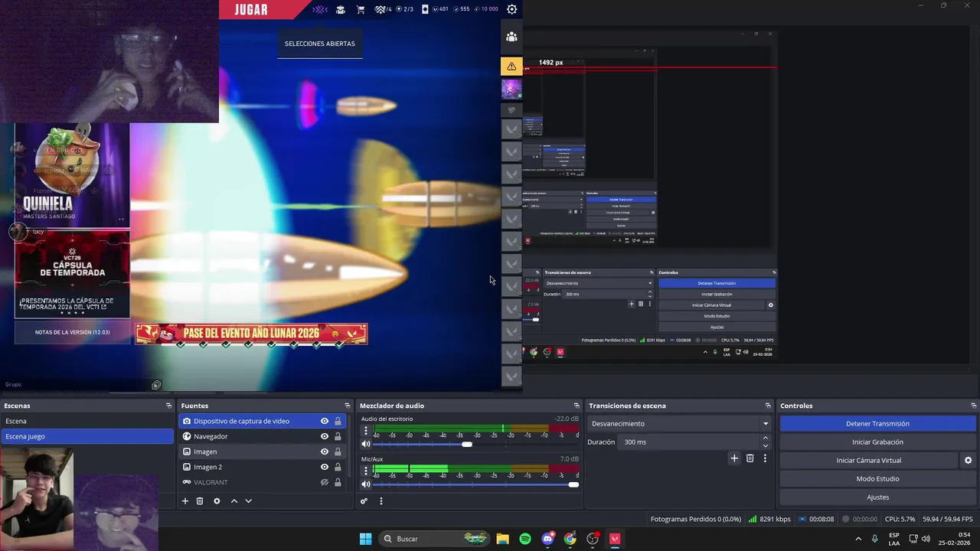This screenshot has height=551, width=980.
Task: Open advanced audio properties gears icon
Action: pyautogui.click(x=364, y=501)
